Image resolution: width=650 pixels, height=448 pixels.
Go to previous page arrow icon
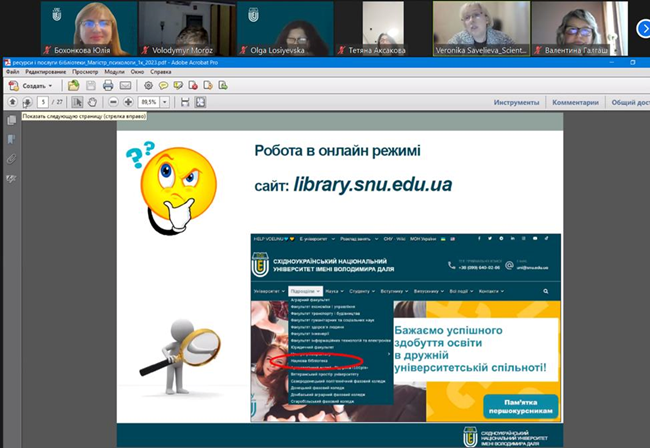[12, 102]
